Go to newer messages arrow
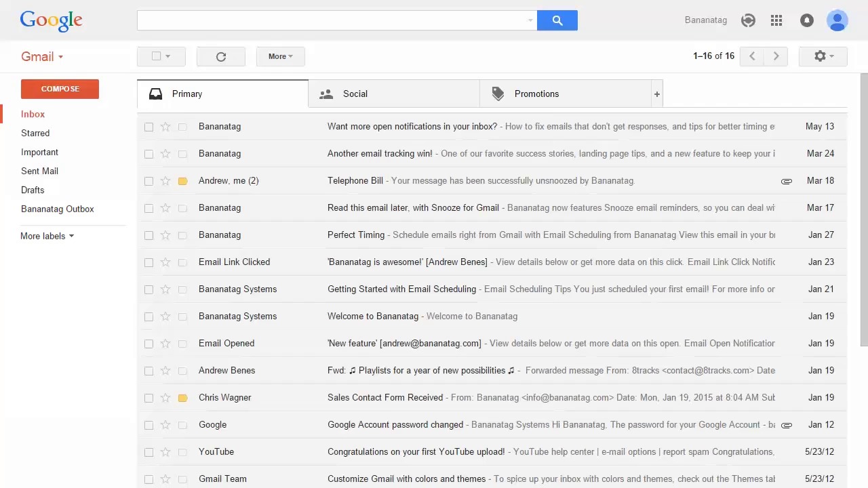This screenshot has height=488, width=868. [752, 56]
